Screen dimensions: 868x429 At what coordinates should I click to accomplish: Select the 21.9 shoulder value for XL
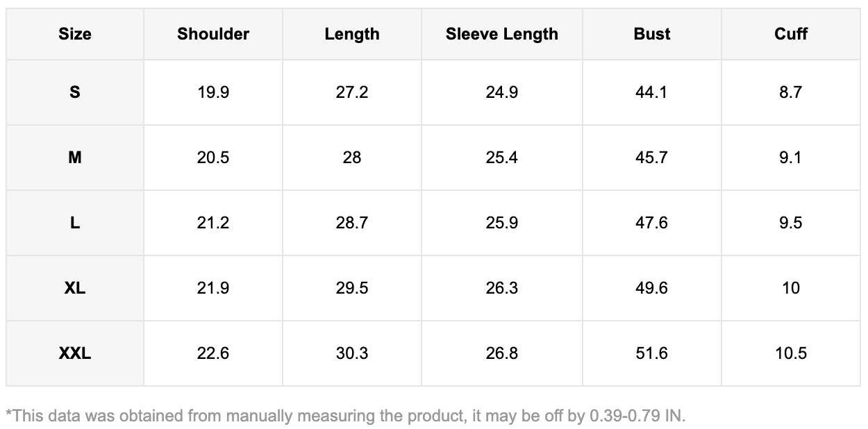point(213,288)
